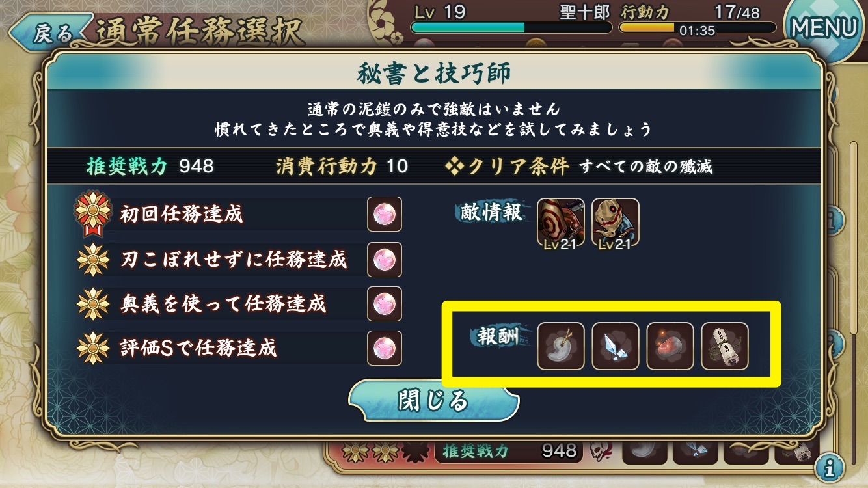The width and height of the screenshot is (868, 488).
Task: Click the blue info button bottom right
Action: [830, 466]
